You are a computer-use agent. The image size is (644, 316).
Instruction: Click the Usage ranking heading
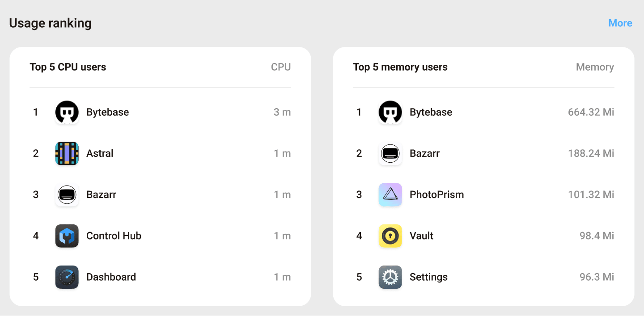point(50,23)
